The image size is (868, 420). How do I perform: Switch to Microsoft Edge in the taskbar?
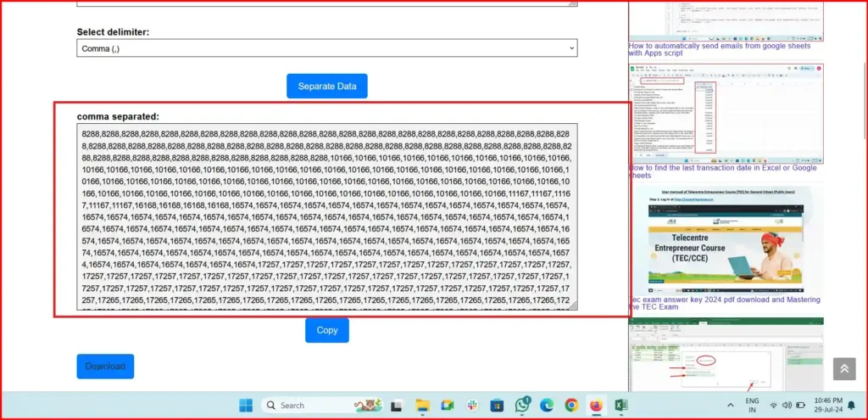(547, 406)
